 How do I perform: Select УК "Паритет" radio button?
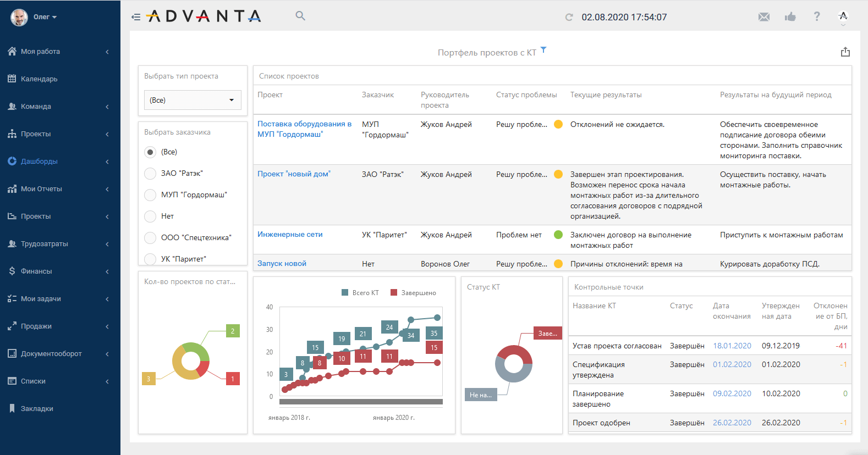[x=150, y=259]
